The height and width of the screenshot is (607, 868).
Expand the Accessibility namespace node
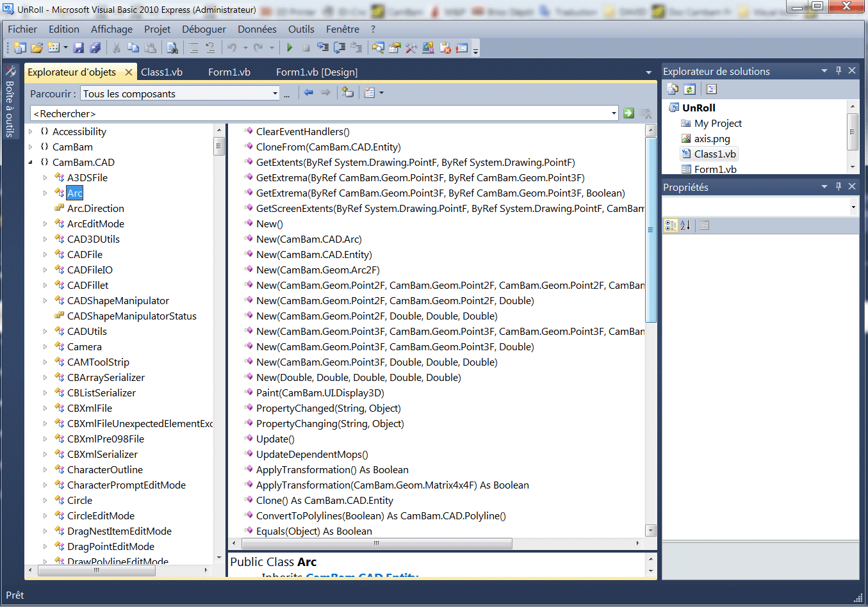pos(30,131)
